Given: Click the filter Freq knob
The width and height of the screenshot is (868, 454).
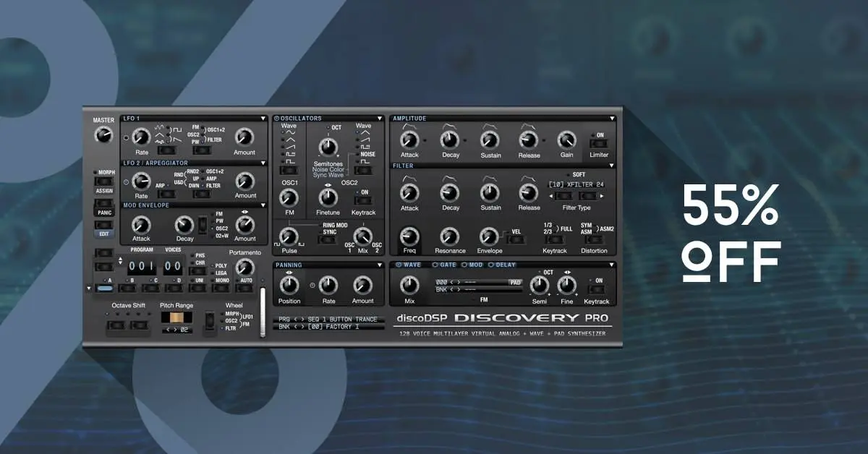Looking at the screenshot, I should pos(409,236).
